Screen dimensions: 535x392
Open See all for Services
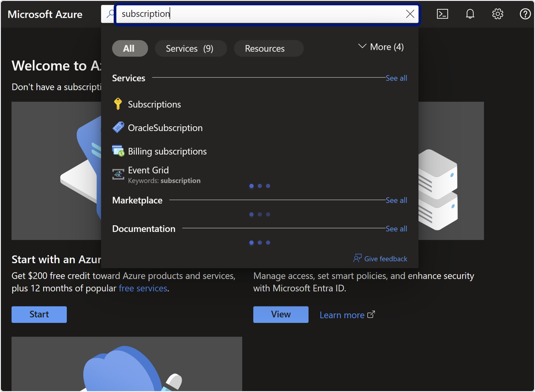396,78
